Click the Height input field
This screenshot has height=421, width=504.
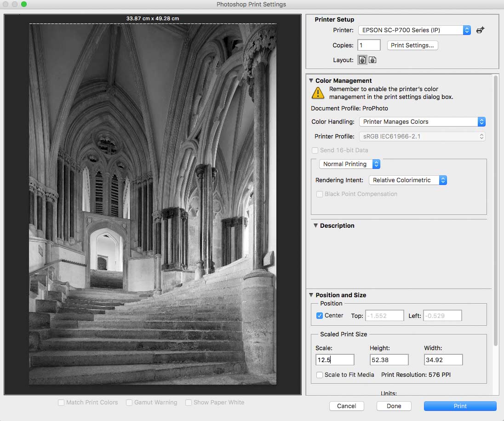[389, 360]
